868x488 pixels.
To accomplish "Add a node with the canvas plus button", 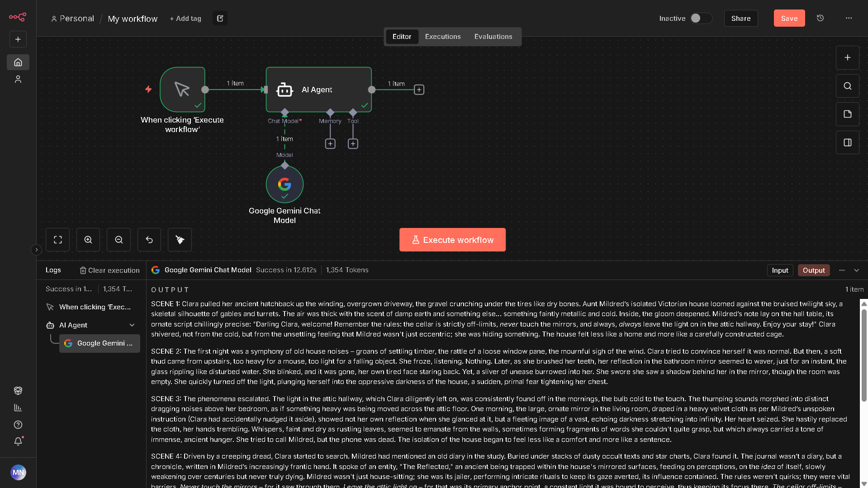I will point(848,57).
